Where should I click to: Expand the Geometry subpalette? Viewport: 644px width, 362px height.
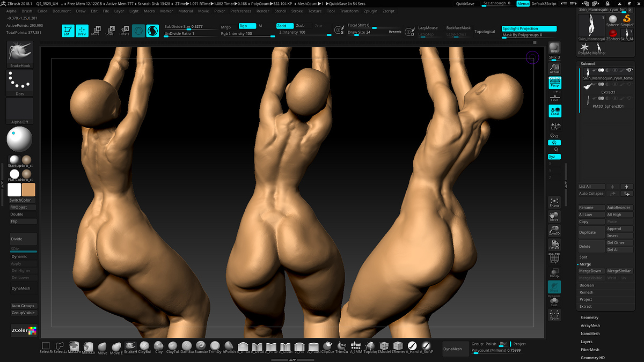pos(589,318)
